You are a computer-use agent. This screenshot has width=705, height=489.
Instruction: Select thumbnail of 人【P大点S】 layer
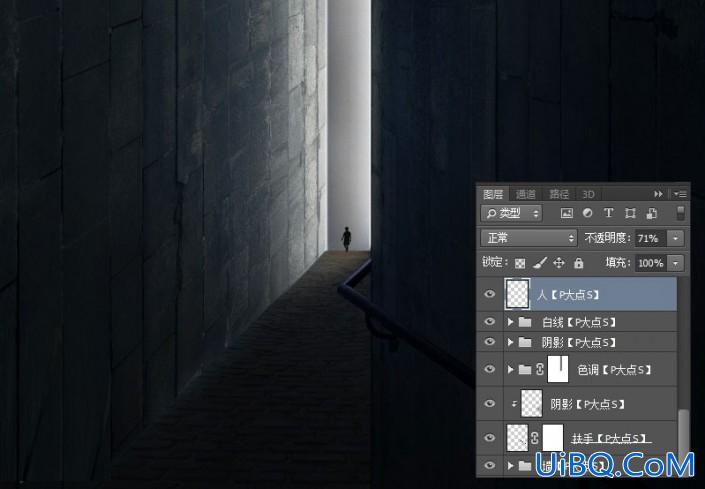click(518, 294)
